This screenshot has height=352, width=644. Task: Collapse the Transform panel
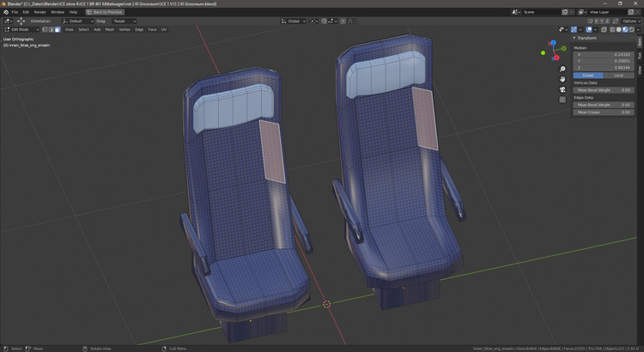click(x=589, y=38)
